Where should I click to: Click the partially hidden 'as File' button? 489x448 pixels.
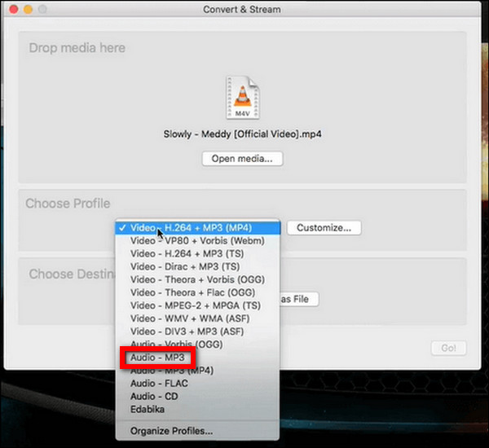(299, 299)
